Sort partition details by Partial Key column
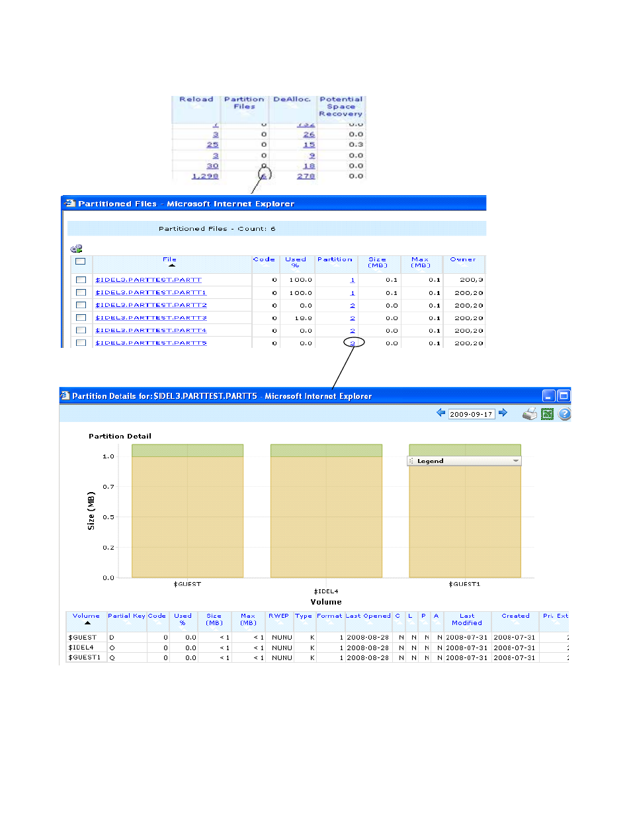This screenshot has height=840, width=631. pyautogui.click(x=126, y=616)
